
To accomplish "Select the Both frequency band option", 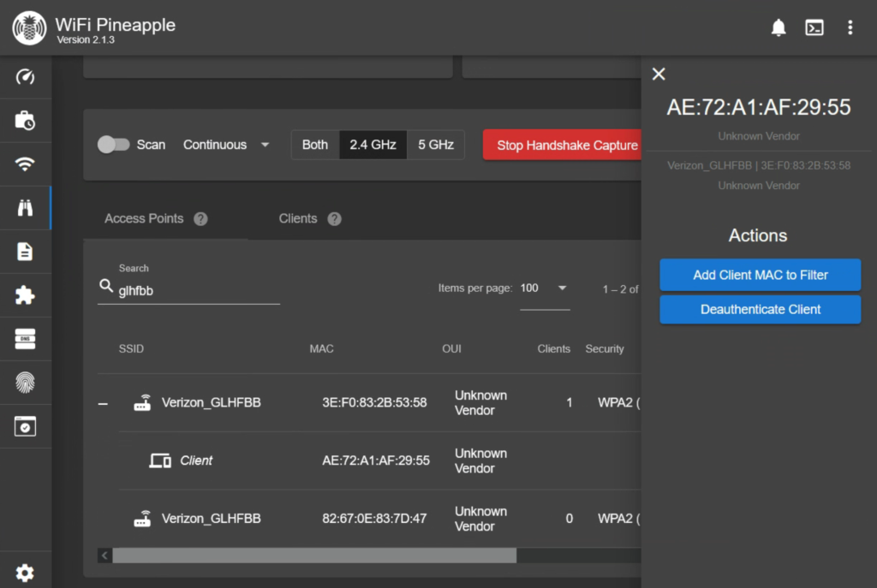I will [x=315, y=145].
